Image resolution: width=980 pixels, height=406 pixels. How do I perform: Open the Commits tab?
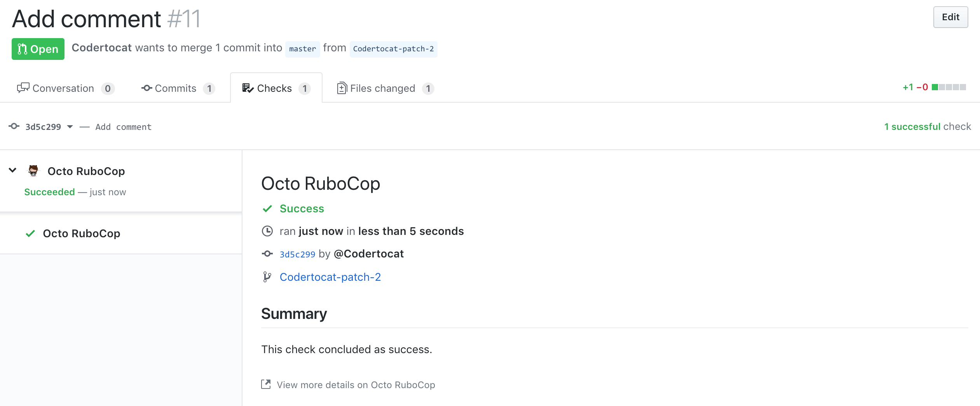[175, 88]
